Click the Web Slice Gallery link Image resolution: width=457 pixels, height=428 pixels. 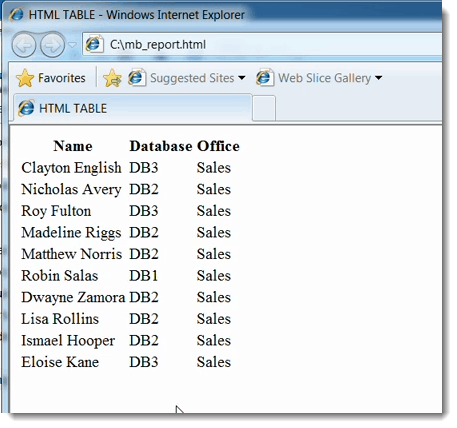tap(324, 78)
